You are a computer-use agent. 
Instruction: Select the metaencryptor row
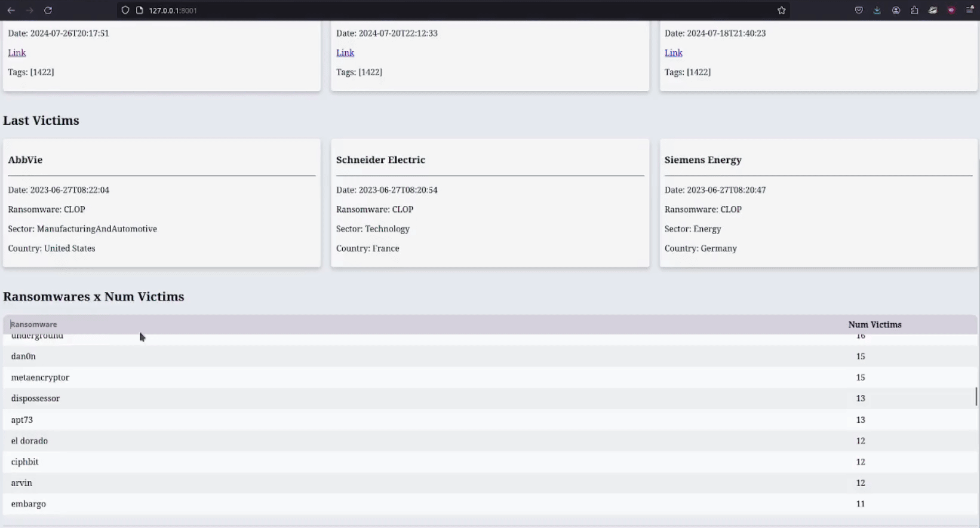(x=490, y=377)
